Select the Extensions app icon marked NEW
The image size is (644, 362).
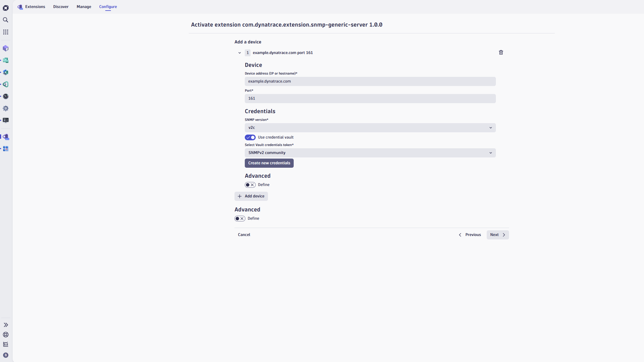click(x=6, y=137)
